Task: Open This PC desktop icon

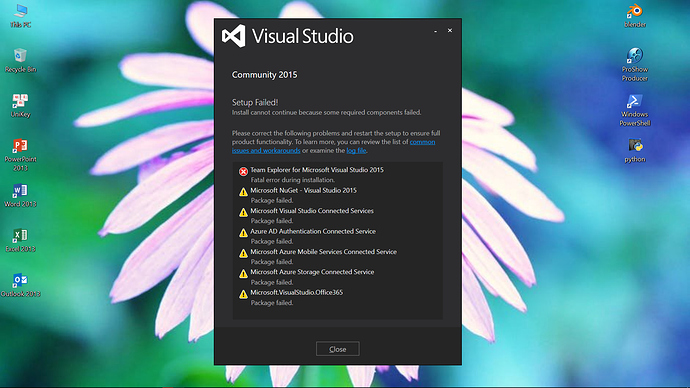Action: click(20, 15)
